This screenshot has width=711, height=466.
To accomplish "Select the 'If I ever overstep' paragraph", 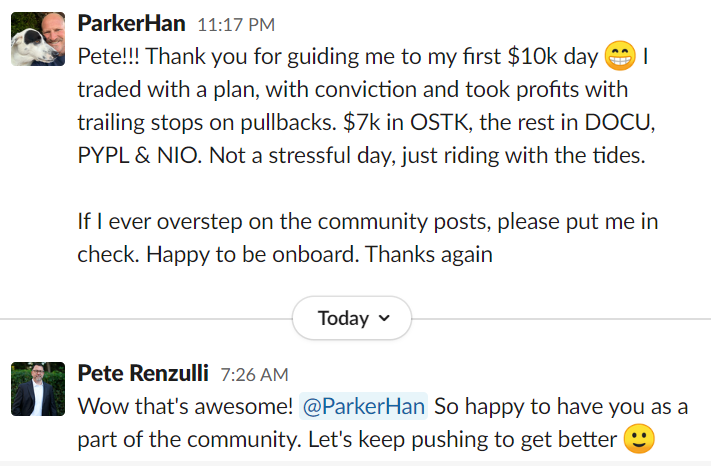I will point(368,238).
